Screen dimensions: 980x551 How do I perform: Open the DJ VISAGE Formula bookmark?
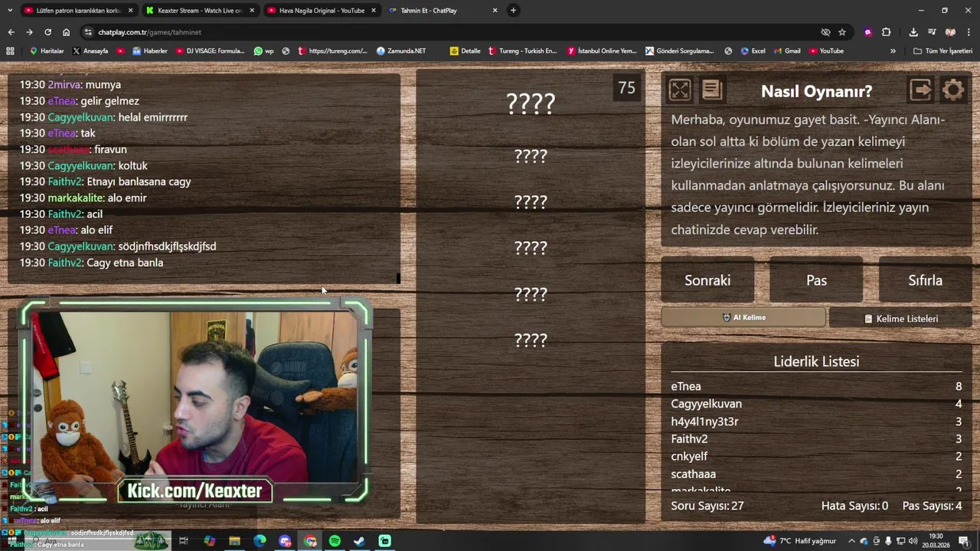point(210,51)
